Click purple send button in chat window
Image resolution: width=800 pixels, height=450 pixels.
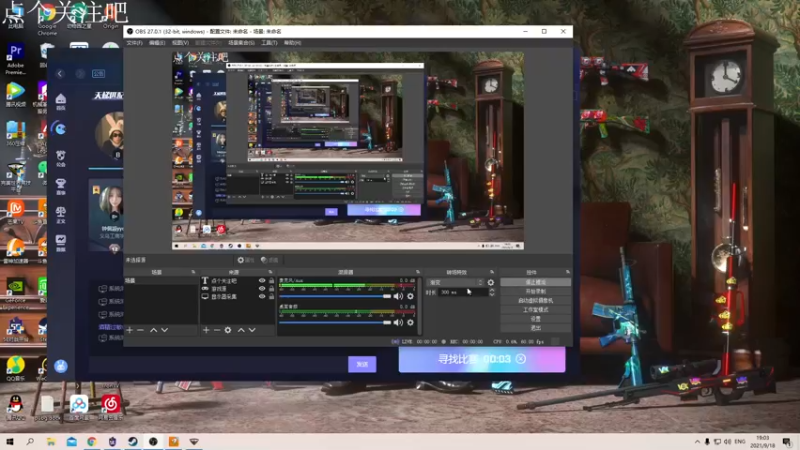click(x=362, y=364)
